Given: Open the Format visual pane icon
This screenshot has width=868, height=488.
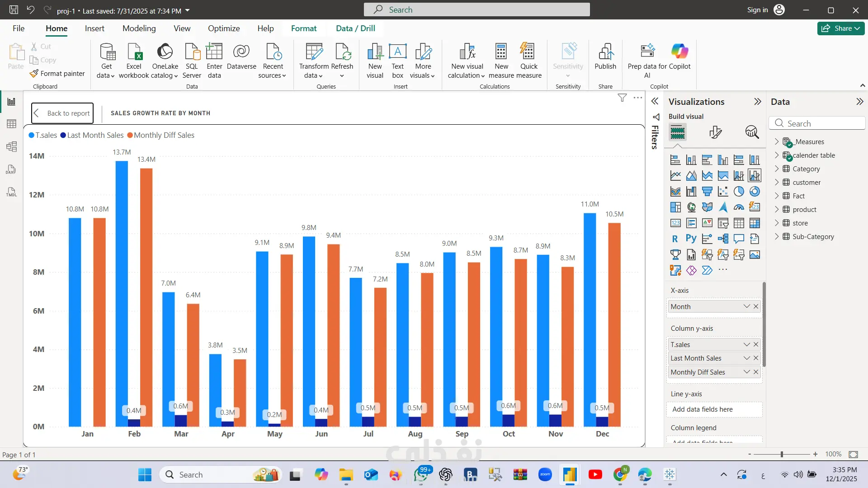Looking at the screenshot, I should click(x=715, y=132).
